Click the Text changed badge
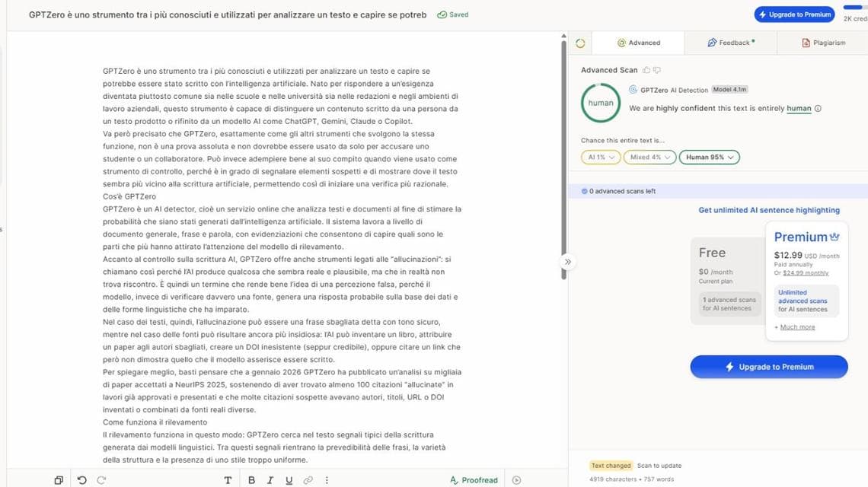 coord(611,466)
